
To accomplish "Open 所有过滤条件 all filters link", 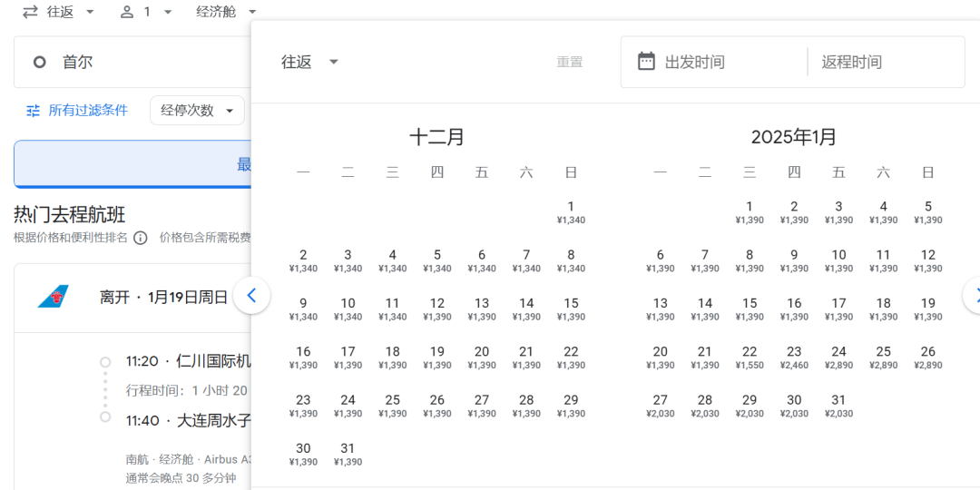I will click(x=88, y=111).
